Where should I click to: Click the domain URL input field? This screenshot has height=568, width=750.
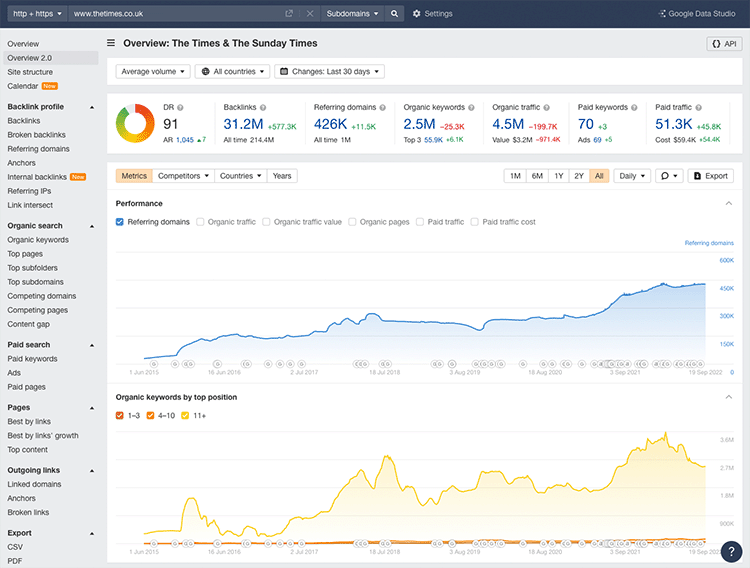[x=177, y=14]
